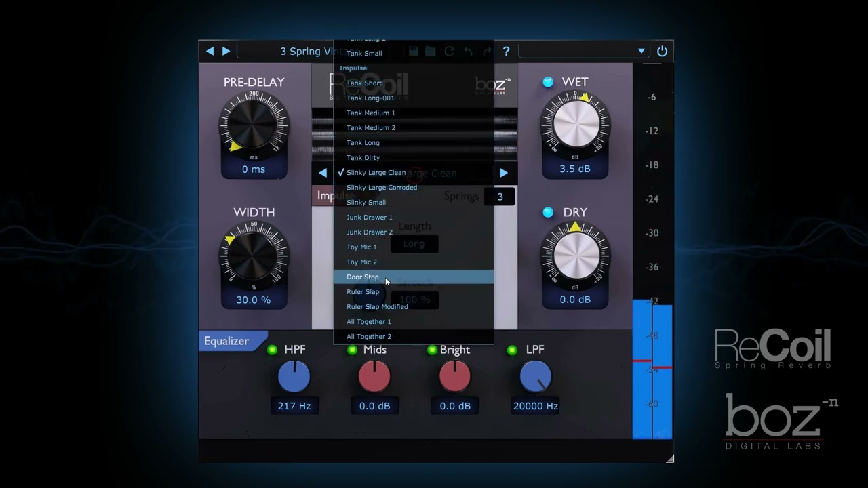Click the power bypass icon top right
Viewport: 868px width, 488px height.
[x=662, y=51]
